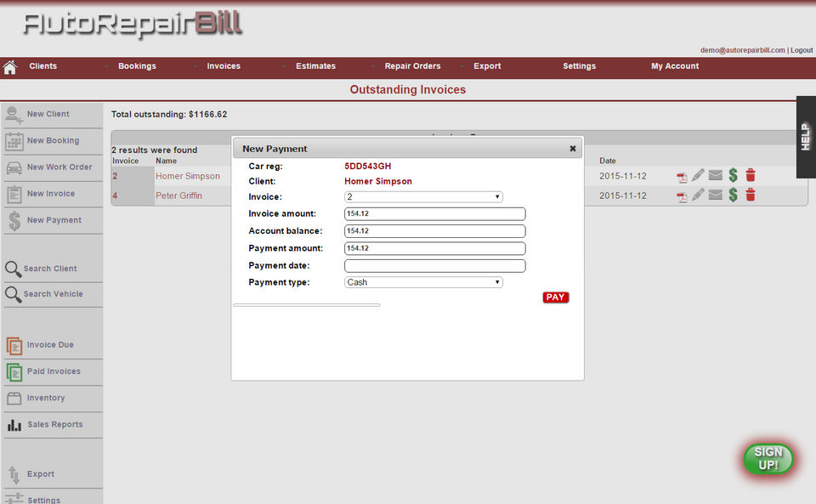Open Peter Griffin name link in results

point(178,196)
